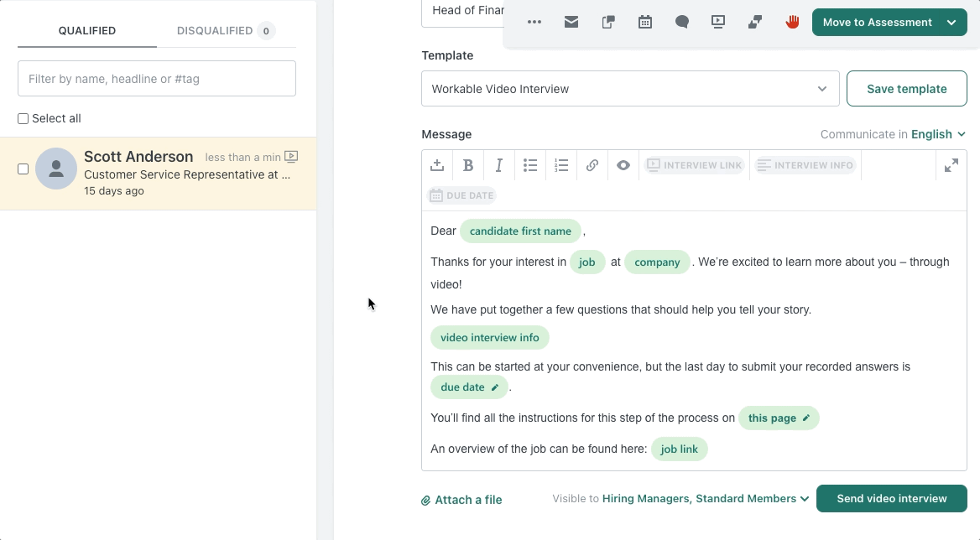
Task: Click the filter by name input field
Action: [x=157, y=79]
